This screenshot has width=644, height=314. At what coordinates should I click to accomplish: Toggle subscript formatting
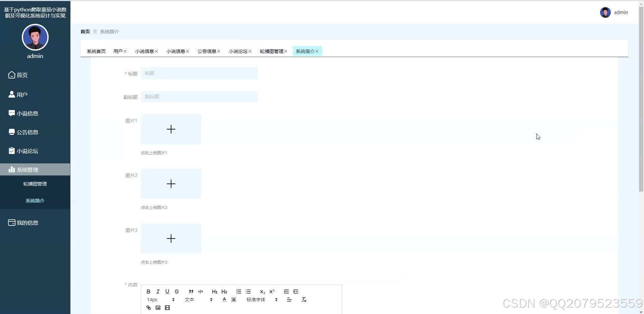pyautogui.click(x=262, y=292)
